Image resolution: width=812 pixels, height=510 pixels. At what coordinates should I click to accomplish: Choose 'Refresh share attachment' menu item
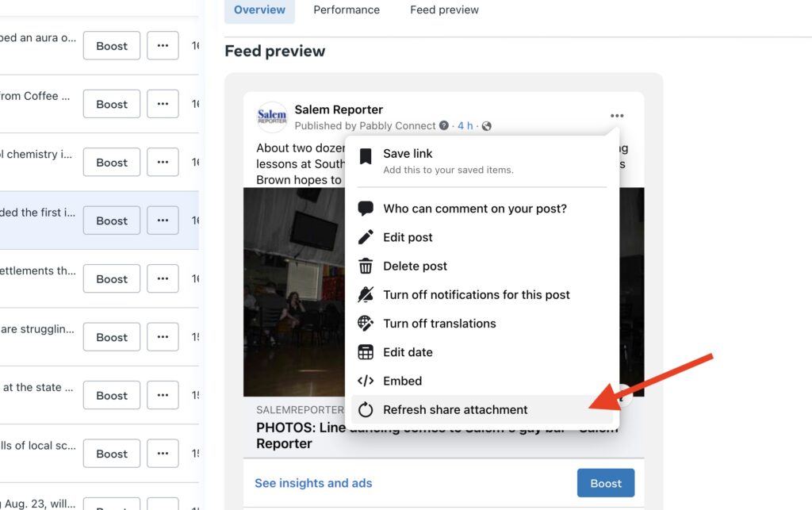coord(455,410)
